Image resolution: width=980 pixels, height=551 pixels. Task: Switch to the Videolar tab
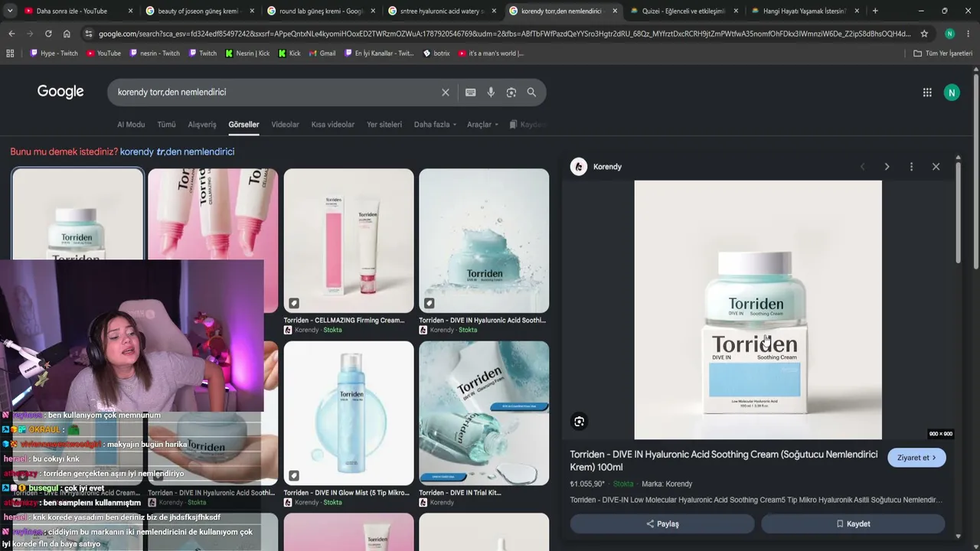click(285, 125)
